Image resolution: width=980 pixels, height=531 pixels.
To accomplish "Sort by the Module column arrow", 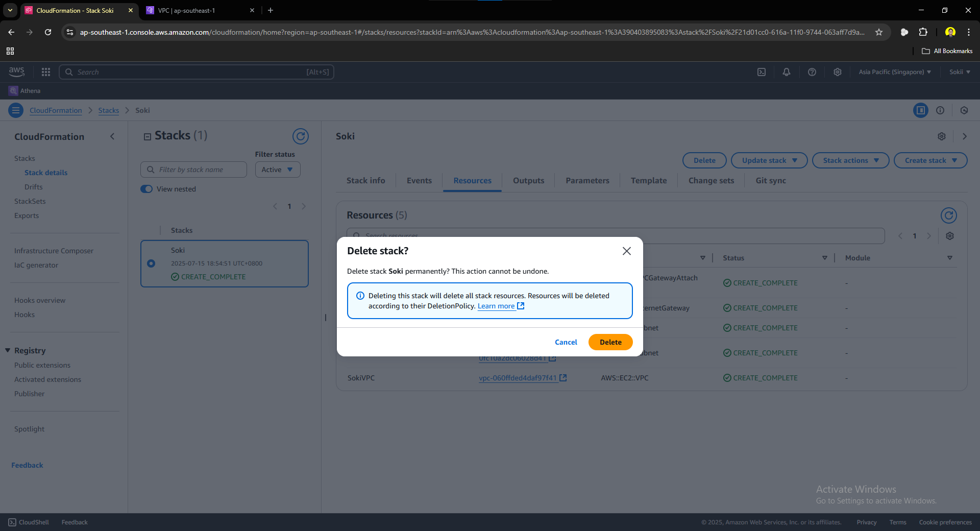I will [949, 258].
